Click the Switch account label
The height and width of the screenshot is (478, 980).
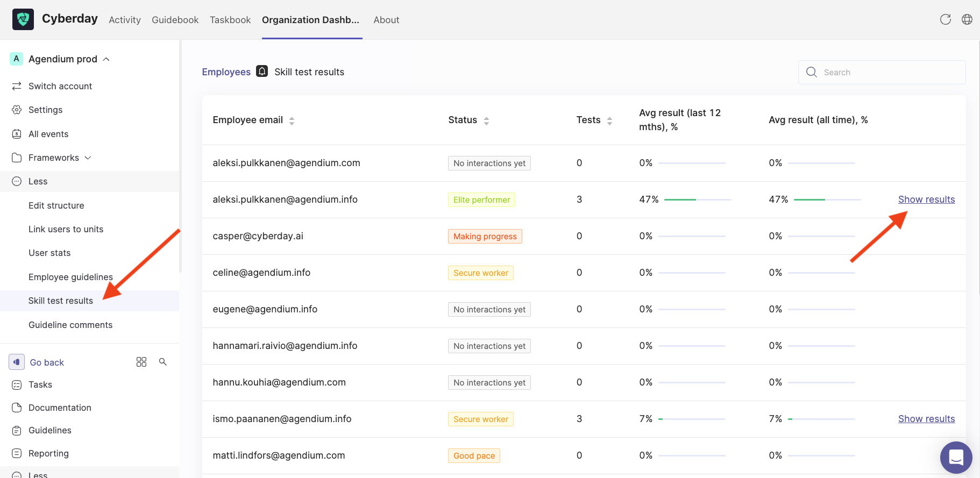(60, 86)
